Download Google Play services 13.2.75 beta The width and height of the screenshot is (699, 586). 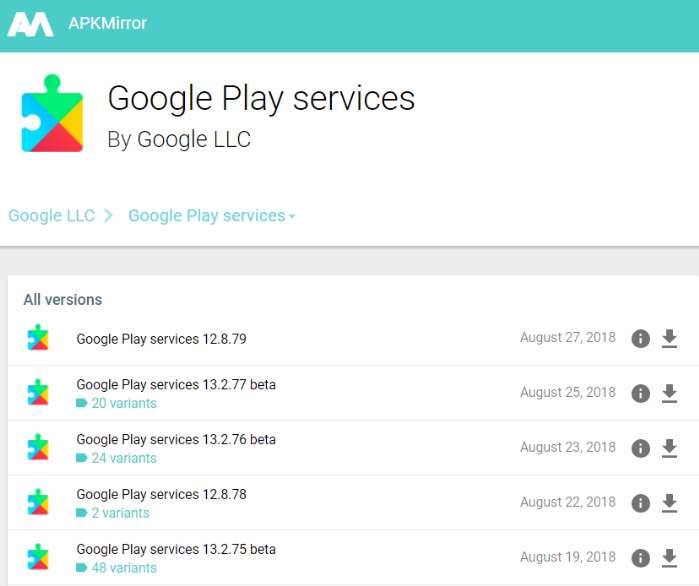670,558
